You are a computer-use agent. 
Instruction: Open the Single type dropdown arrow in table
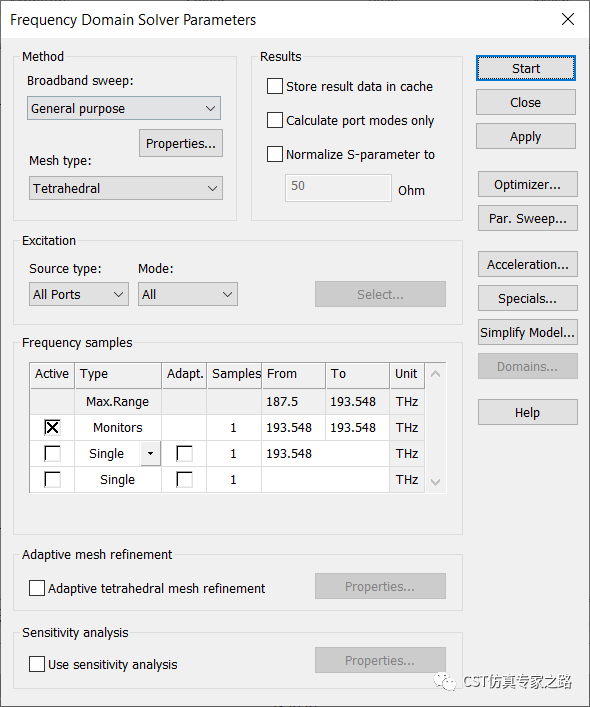pyautogui.click(x=151, y=454)
